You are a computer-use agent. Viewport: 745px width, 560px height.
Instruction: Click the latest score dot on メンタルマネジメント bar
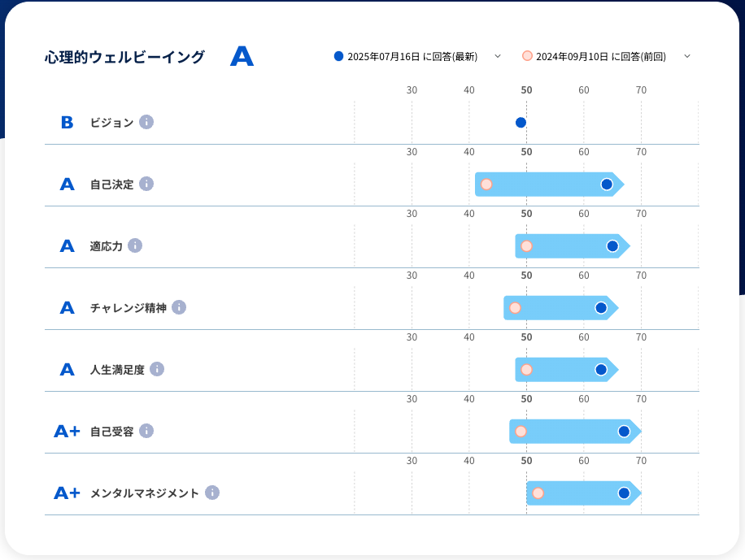coord(624,493)
